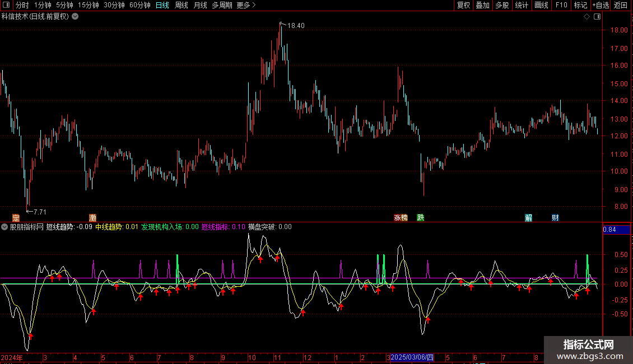Click the 2025/03/06 date marker
Screen dimensions: 633x364
coord(412,357)
